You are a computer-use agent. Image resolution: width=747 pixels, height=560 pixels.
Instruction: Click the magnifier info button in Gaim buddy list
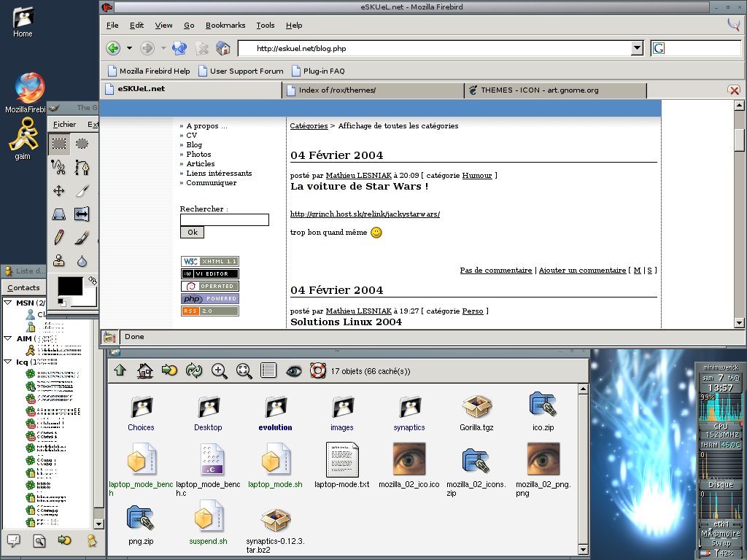(39, 540)
